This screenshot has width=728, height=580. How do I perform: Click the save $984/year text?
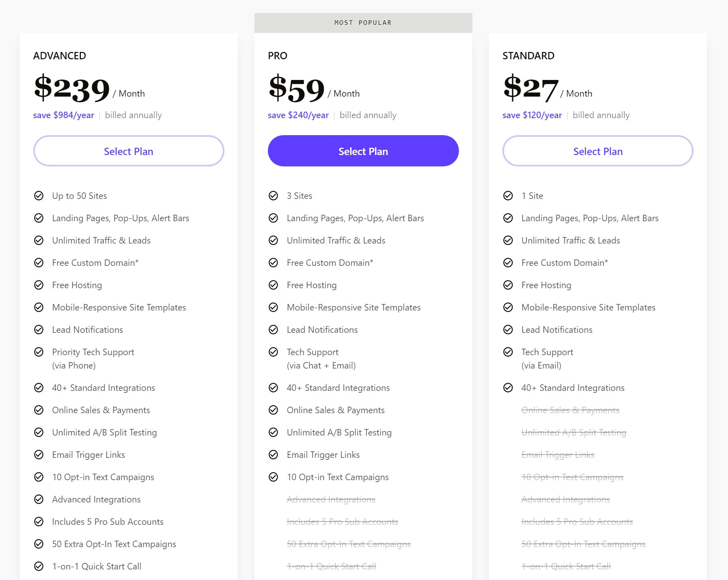(x=64, y=115)
